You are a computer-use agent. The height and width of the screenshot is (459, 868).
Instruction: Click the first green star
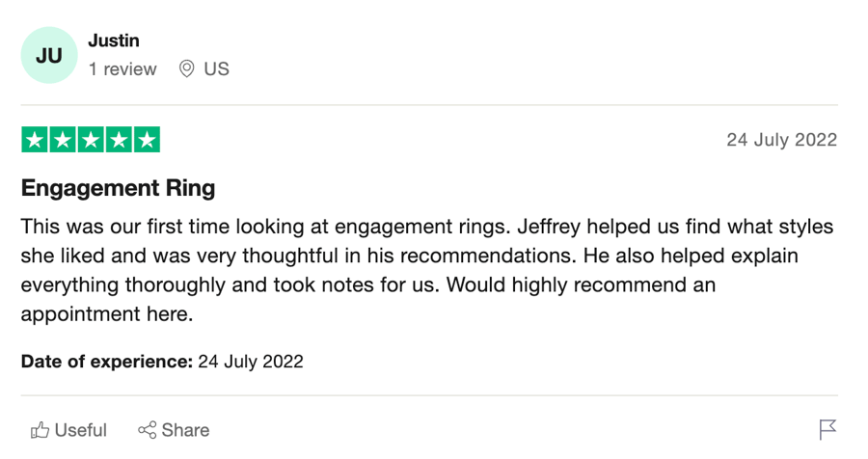[x=35, y=140]
